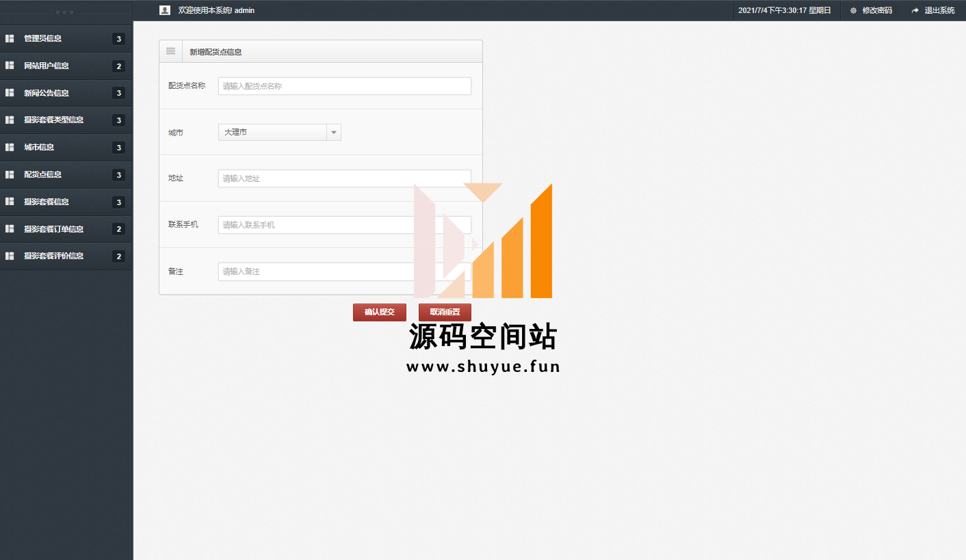Click the grid icon beside 新闻公告信息
This screenshot has height=560, width=966.
[x=10, y=93]
